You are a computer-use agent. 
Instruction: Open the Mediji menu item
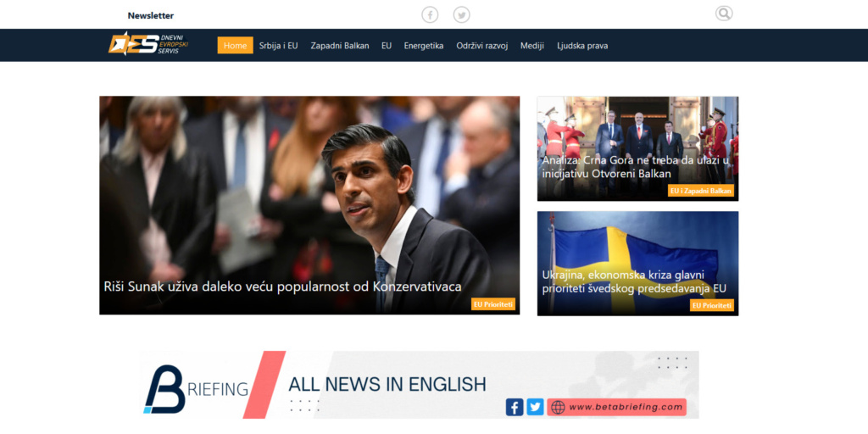tap(532, 46)
